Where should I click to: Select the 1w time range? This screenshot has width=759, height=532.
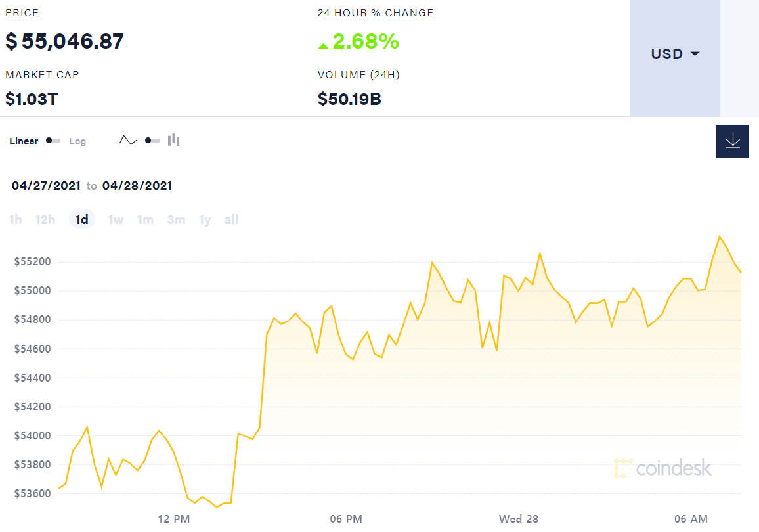tap(116, 220)
